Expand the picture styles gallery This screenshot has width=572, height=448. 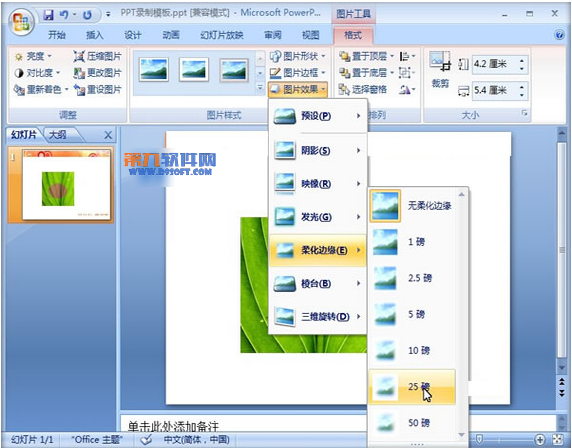(x=260, y=88)
